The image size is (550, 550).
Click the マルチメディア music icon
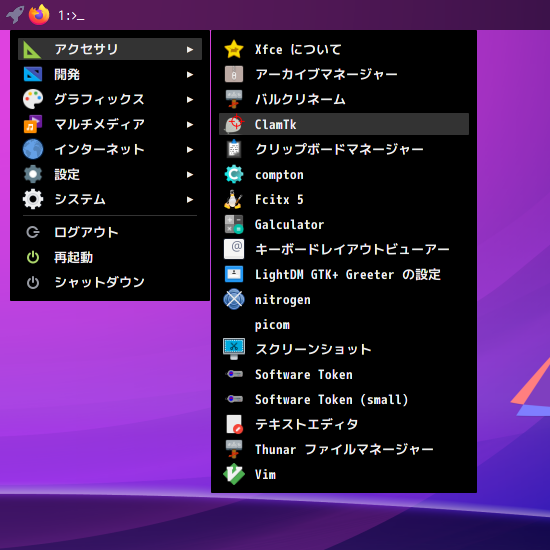pyautogui.click(x=33, y=124)
